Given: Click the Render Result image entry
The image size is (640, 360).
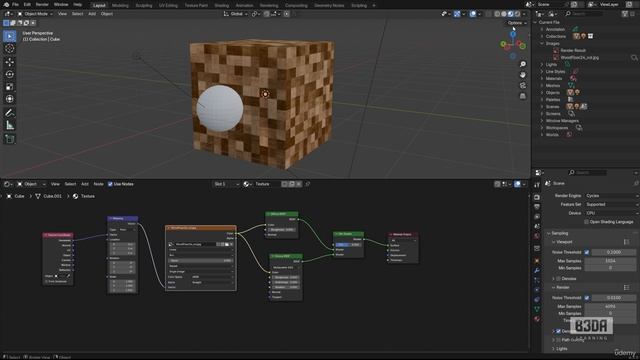Looking at the screenshot, I should (x=573, y=51).
